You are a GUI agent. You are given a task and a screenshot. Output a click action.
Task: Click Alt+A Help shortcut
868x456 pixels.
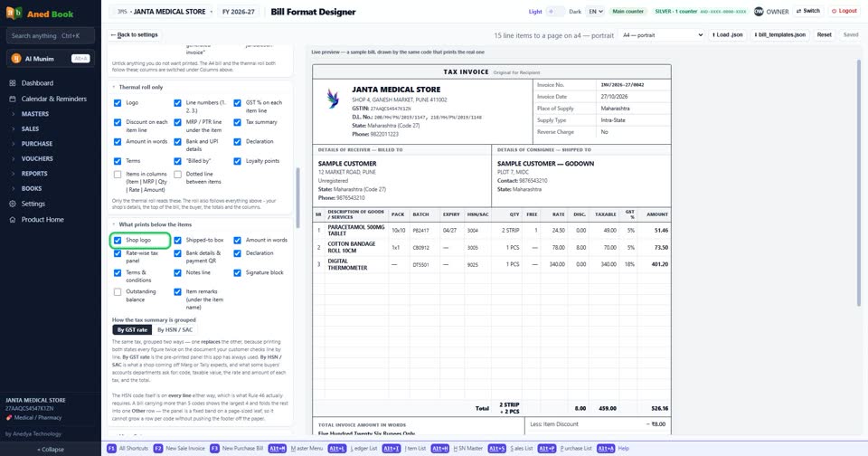[x=613, y=448]
